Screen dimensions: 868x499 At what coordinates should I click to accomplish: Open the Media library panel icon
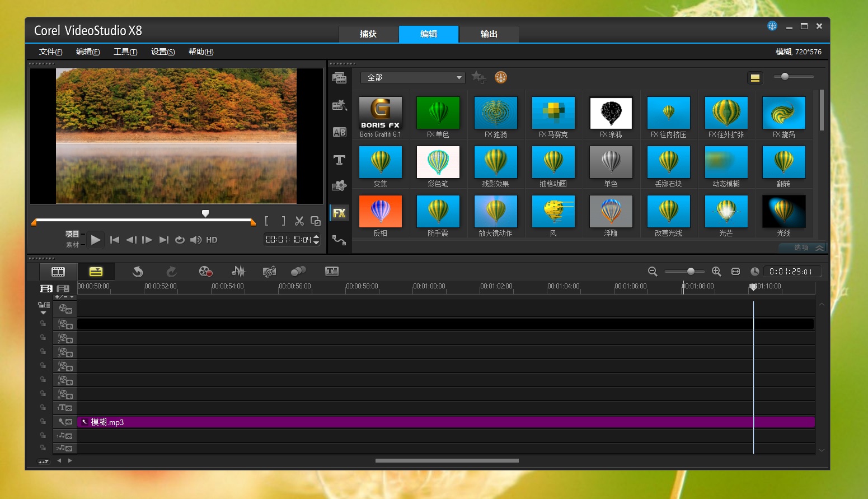[x=339, y=78]
